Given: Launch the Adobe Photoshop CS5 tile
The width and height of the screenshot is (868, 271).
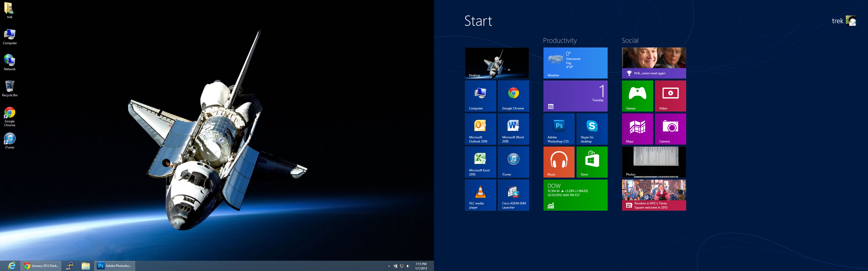Looking at the screenshot, I should click(x=559, y=129).
